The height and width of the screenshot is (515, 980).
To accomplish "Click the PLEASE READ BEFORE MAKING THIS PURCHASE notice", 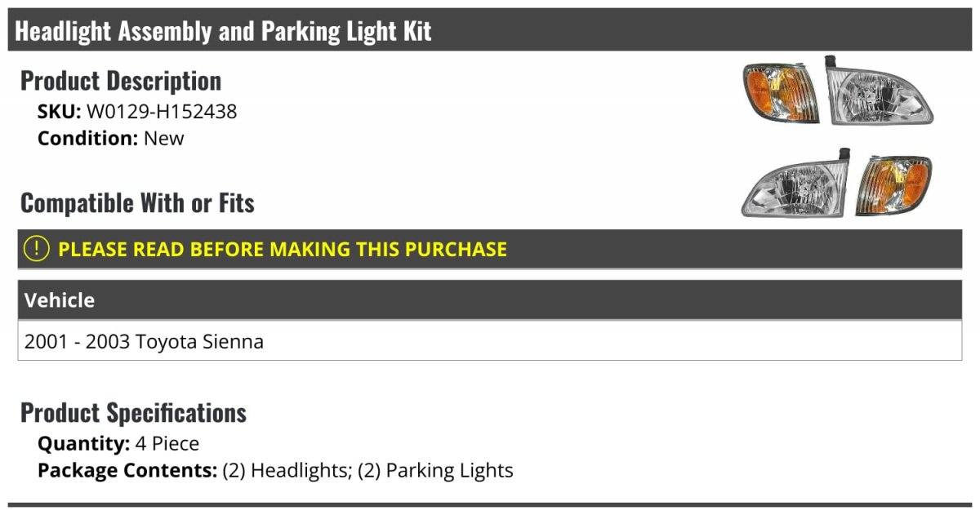I will pyautogui.click(x=282, y=249).
